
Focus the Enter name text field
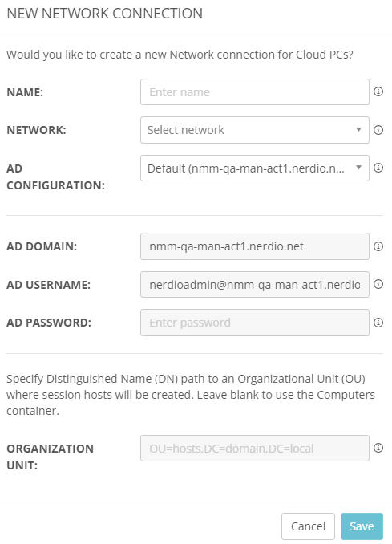255,92
